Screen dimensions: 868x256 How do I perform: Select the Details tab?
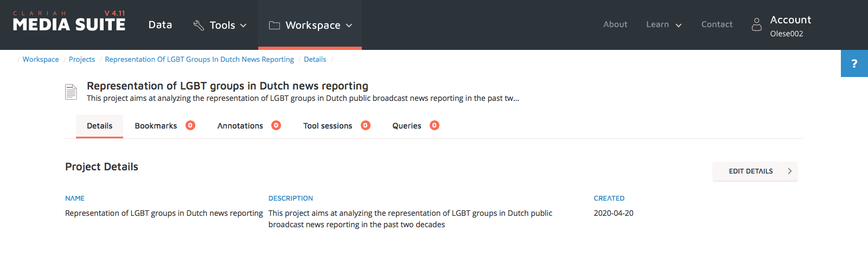click(100, 126)
